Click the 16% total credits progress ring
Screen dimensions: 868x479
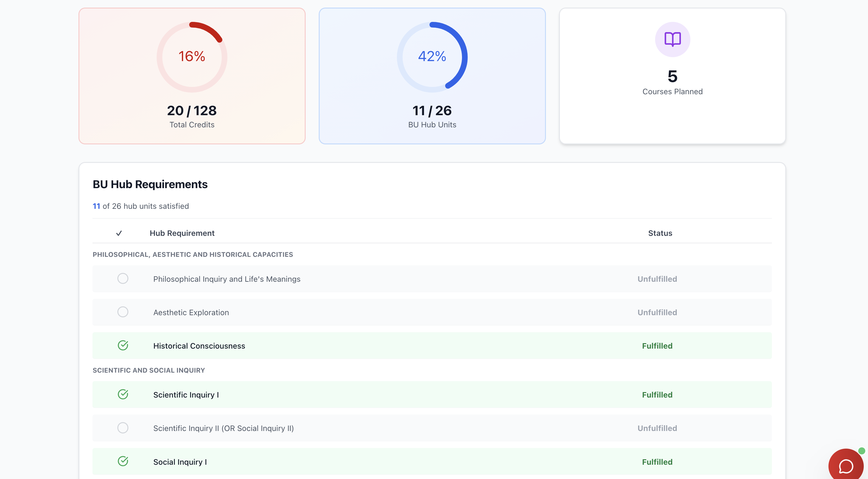point(192,57)
